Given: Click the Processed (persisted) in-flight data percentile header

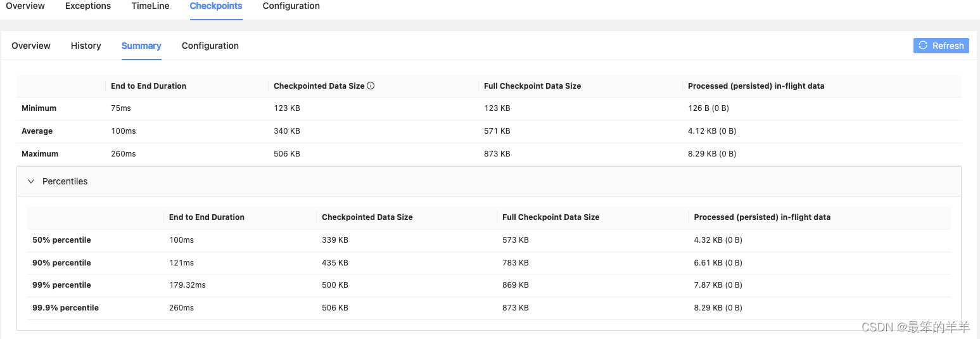Looking at the screenshot, I should click(x=762, y=217).
